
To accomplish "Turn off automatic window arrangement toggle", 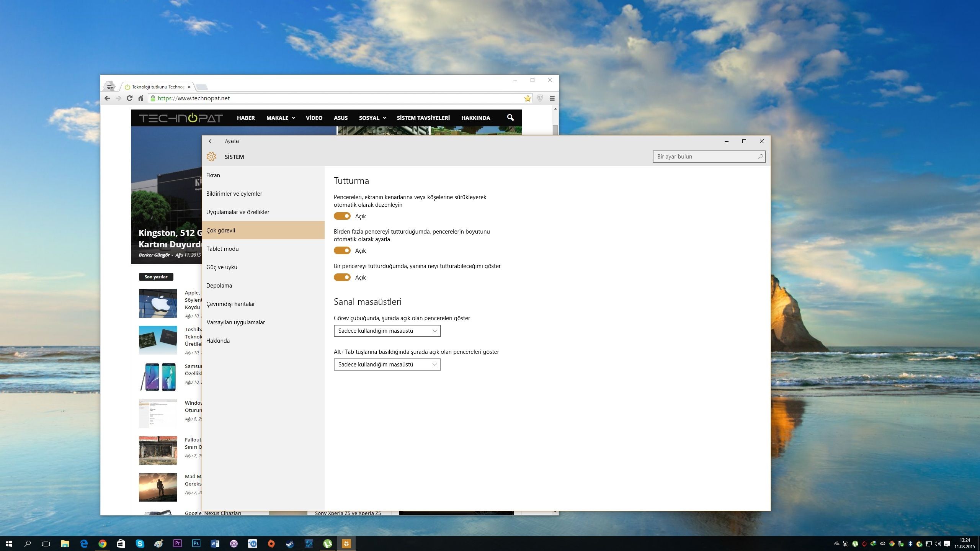I will pyautogui.click(x=342, y=216).
